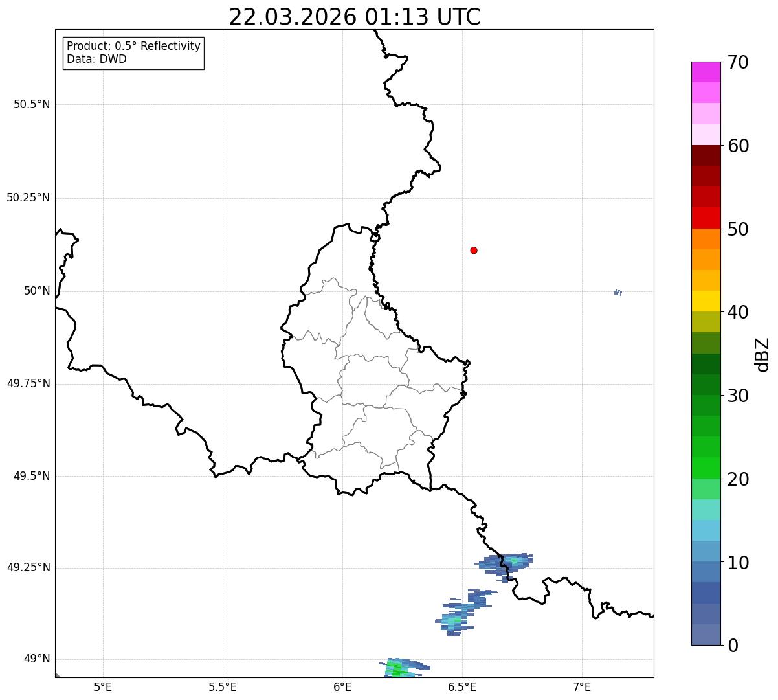Click the small radar echo near 50°N 7.1°E
This screenshot has height=700, width=778.
click(618, 293)
